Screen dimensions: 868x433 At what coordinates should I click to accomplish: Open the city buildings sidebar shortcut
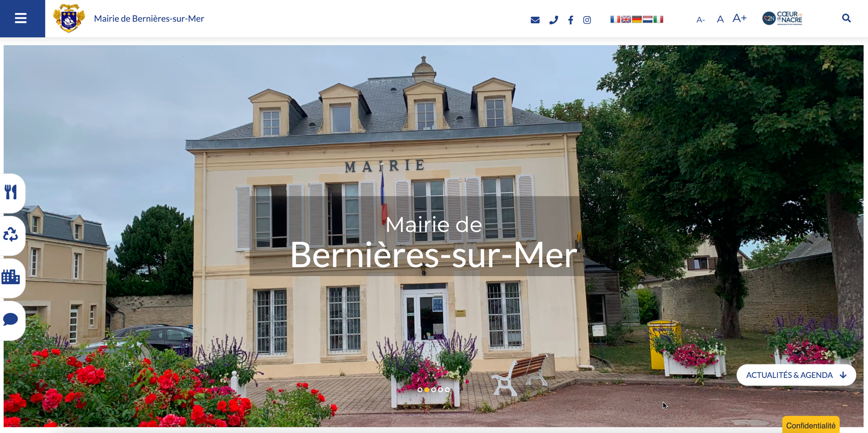click(11, 277)
